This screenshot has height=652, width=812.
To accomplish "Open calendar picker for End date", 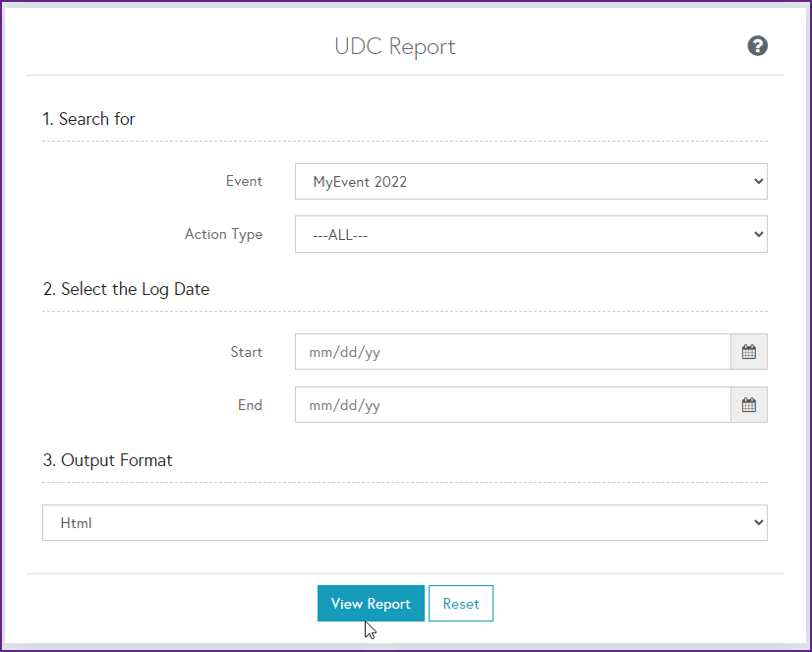I will point(749,404).
